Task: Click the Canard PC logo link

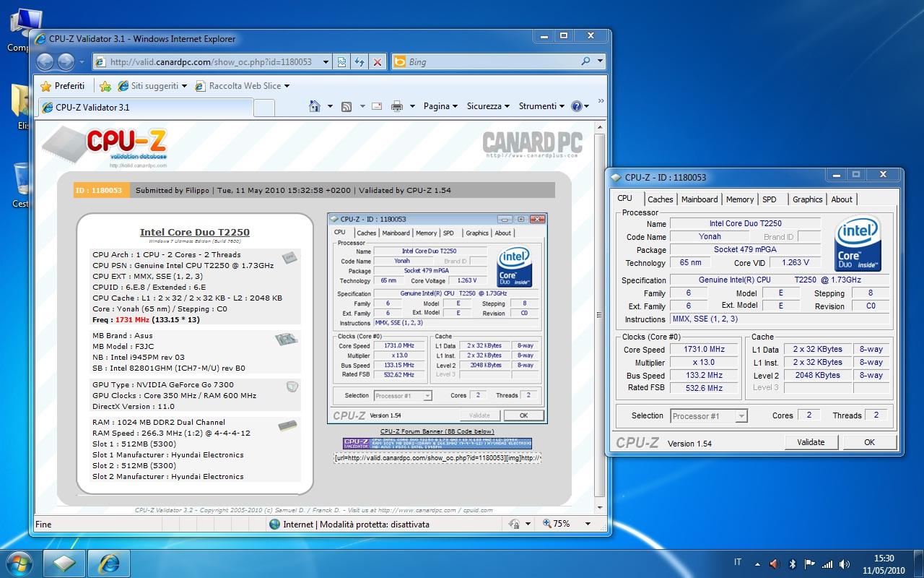Action: (532, 143)
